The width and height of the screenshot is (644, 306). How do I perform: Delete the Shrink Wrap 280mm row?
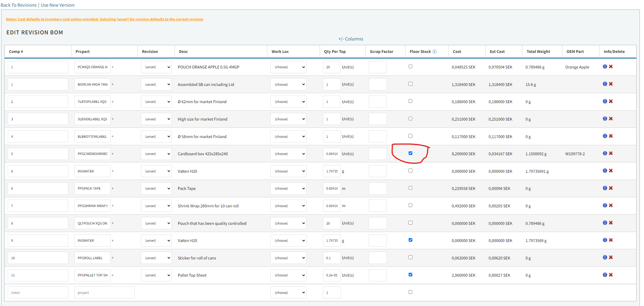click(x=611, y=205)
